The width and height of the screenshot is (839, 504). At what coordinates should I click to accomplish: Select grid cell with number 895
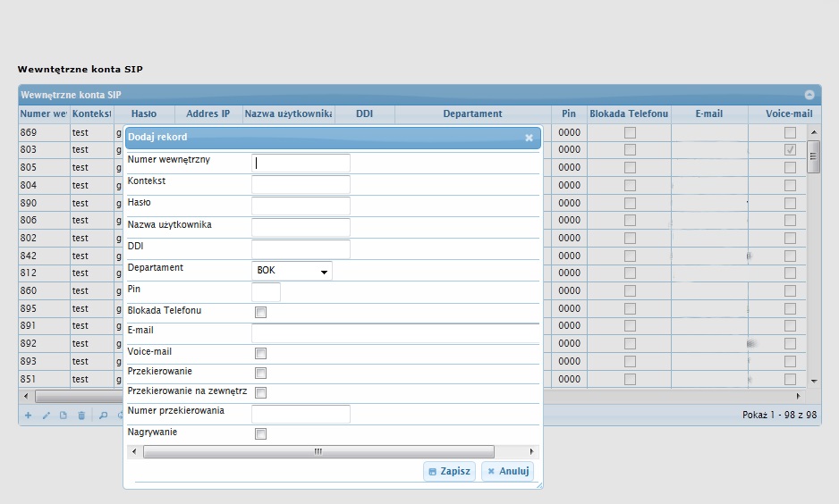coord(44,308)
